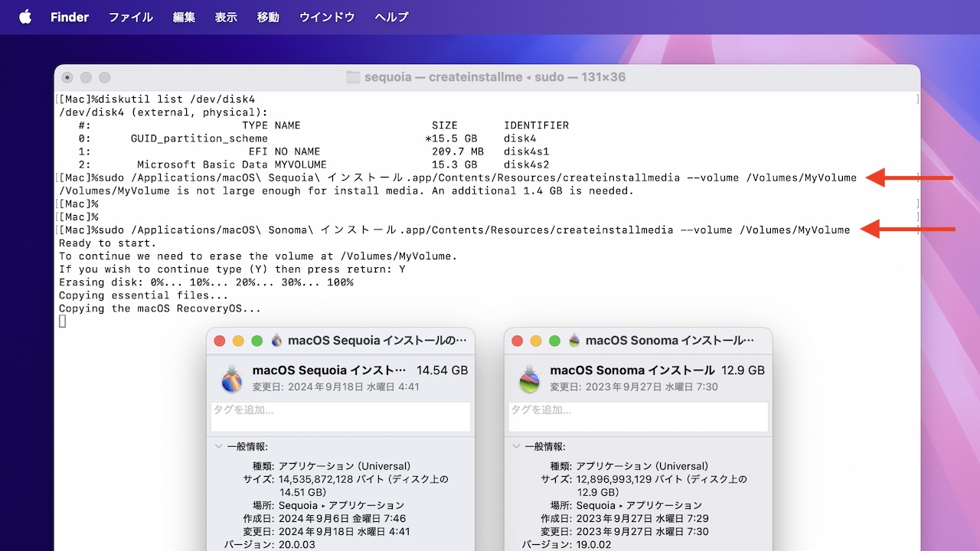Open the 編集 menu
The width and height of the screenshot is (980, 551).
[184, 17]
